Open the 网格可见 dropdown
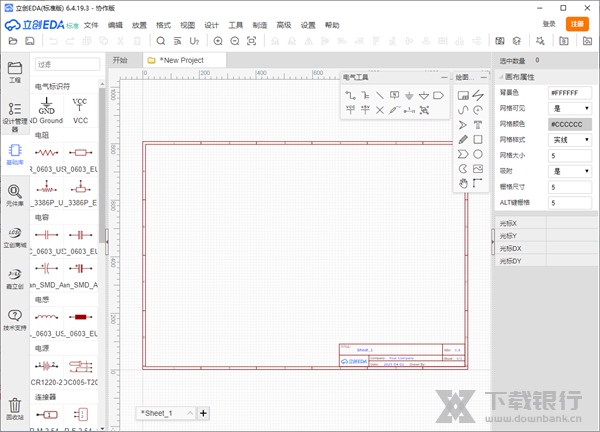This screenshot has height=432, width=600. pos(570,108)
